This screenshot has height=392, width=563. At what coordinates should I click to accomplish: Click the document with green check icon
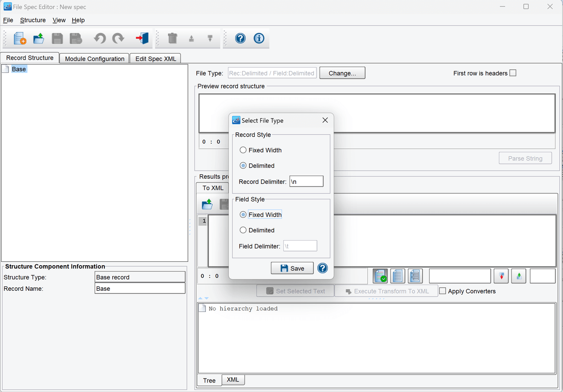coord(380,276)
